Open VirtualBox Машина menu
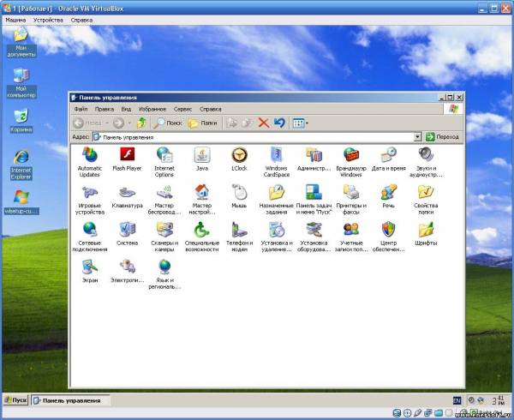514x420 pixels. tap(15, 20)
